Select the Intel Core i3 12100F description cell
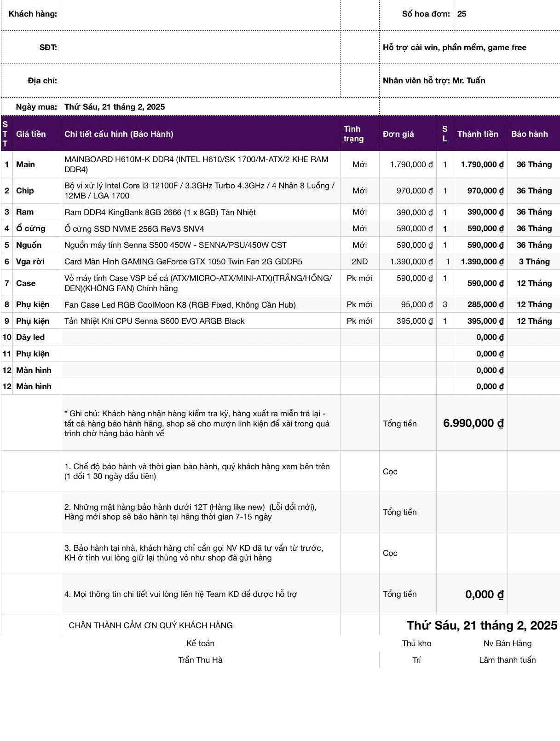 pyautogui.click(x=199, y=191)
